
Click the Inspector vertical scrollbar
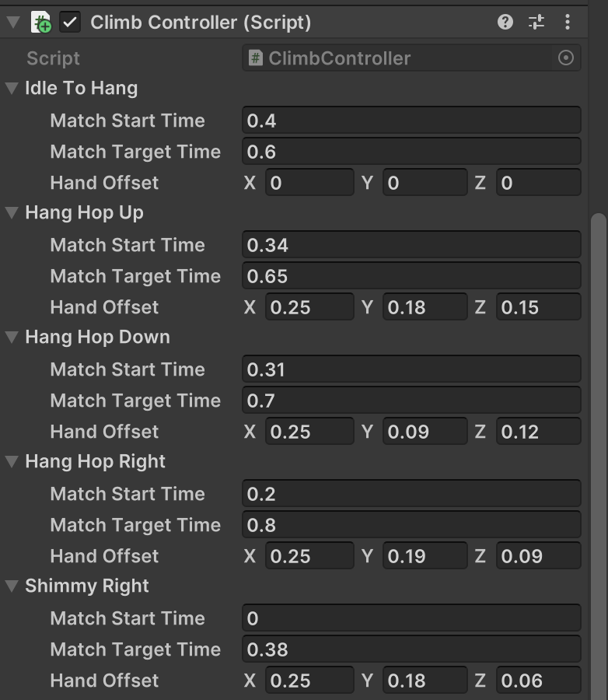tap(599, 389)
